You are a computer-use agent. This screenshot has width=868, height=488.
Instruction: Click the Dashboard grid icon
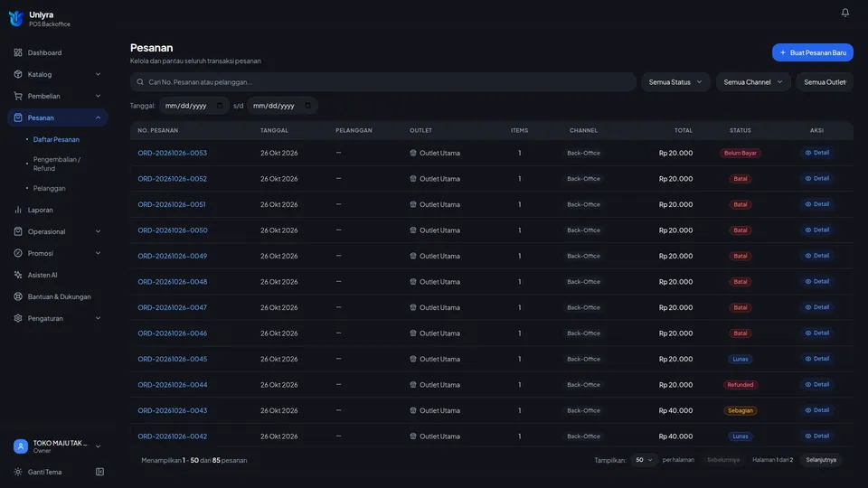tap(18, 52)
